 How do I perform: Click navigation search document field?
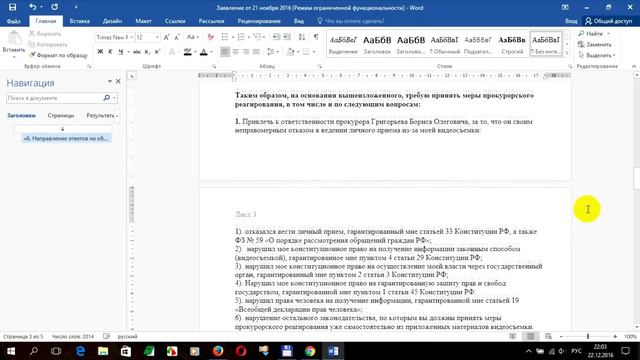54,98
